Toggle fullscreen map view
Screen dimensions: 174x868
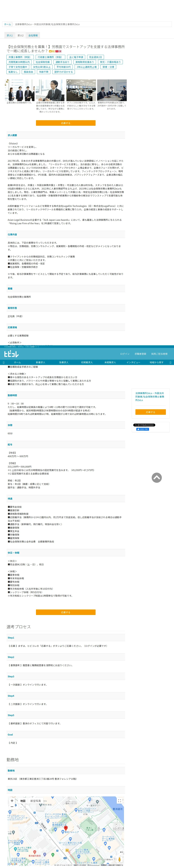[119, 801]
